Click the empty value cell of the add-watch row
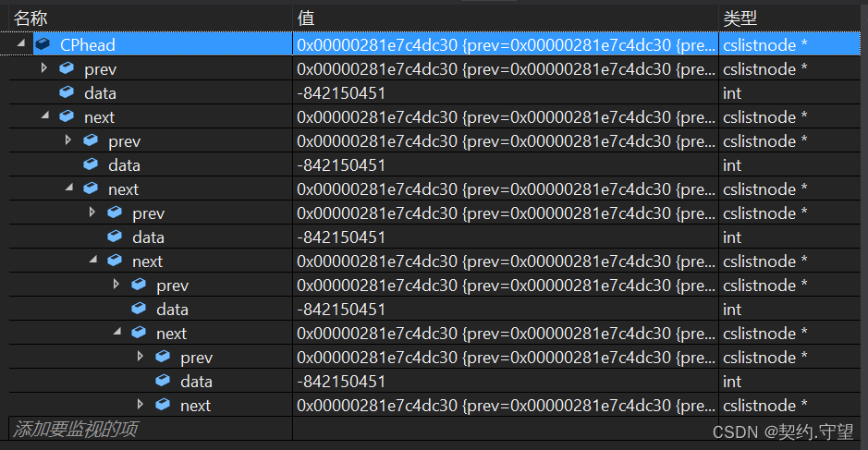The image size is (868, 450). [506, 429]
